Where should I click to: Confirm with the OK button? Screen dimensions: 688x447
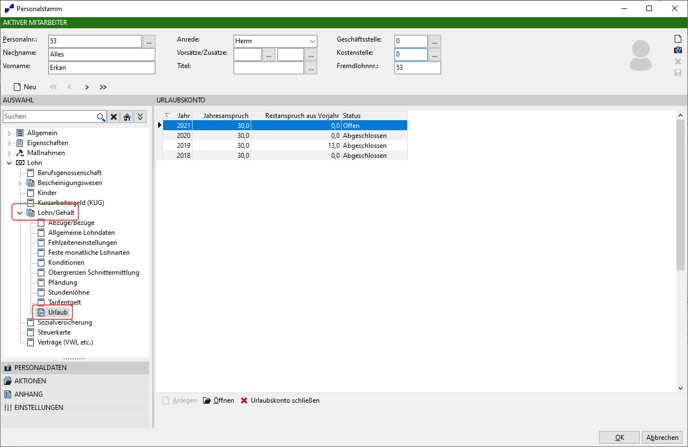pos(619,437)
